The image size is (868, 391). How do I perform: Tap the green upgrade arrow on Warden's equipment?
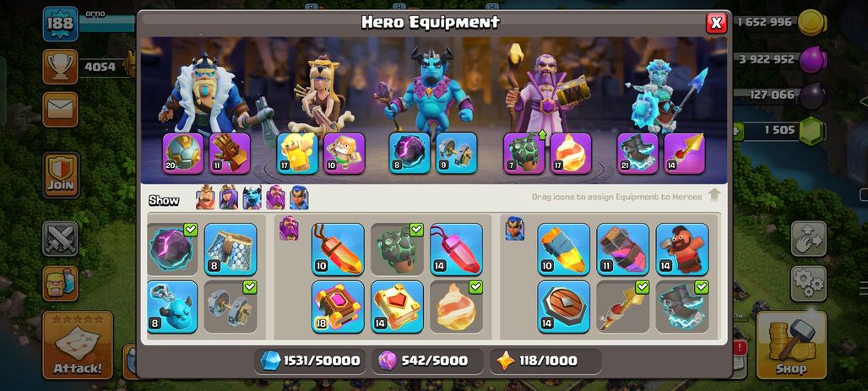[542, 134]
